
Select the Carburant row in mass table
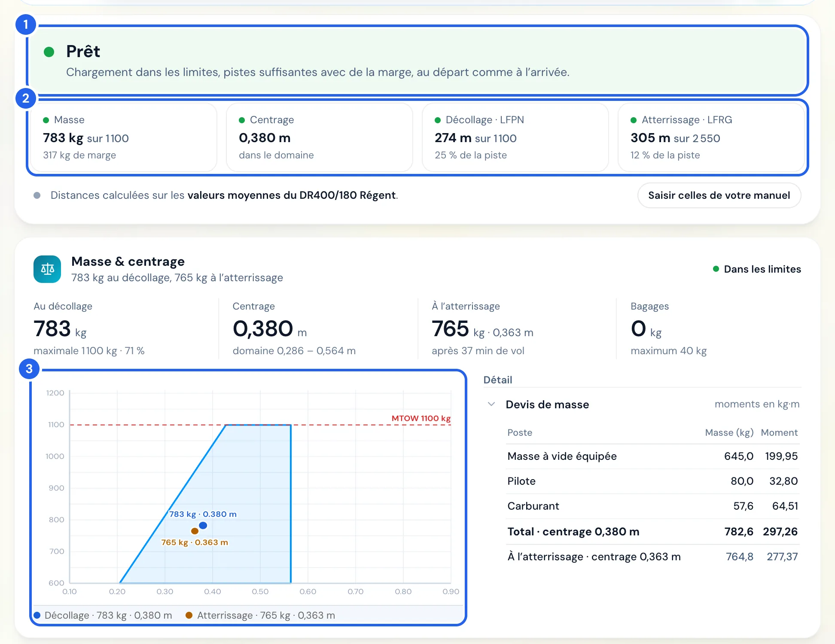click(x=652, y=506)
